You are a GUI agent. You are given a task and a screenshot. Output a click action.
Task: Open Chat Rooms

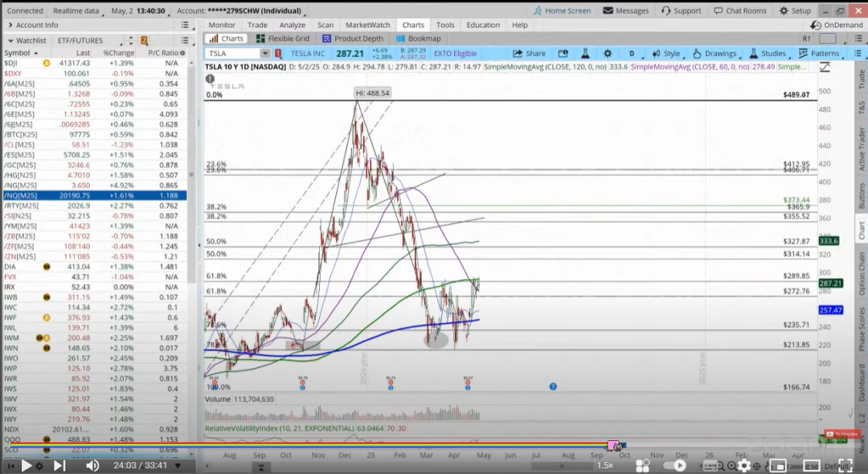pyautogui.click(x=740, y=10)
